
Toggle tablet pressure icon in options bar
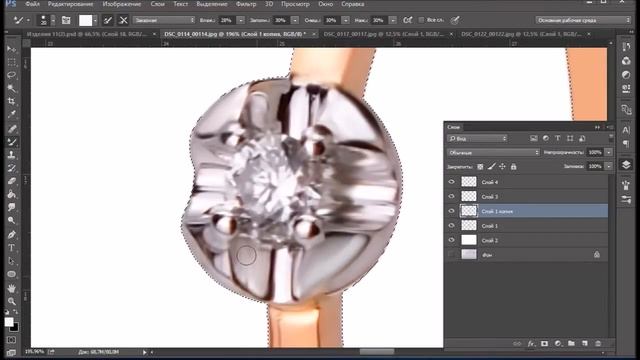coord(455,20)
